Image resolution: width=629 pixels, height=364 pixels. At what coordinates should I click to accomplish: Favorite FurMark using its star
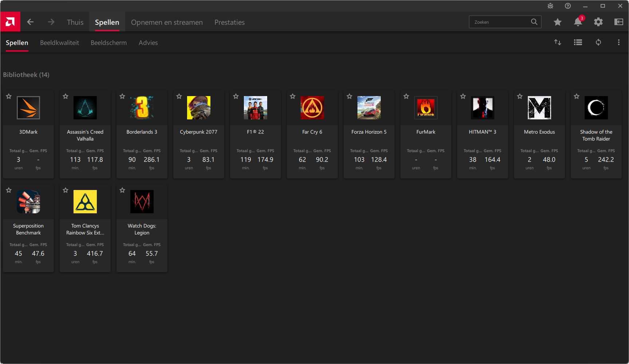pyautogui.click(x=406, y=96)
